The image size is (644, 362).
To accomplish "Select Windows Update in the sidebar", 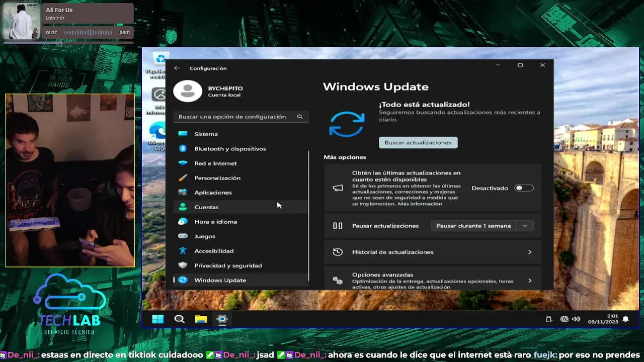I will 240,280.
